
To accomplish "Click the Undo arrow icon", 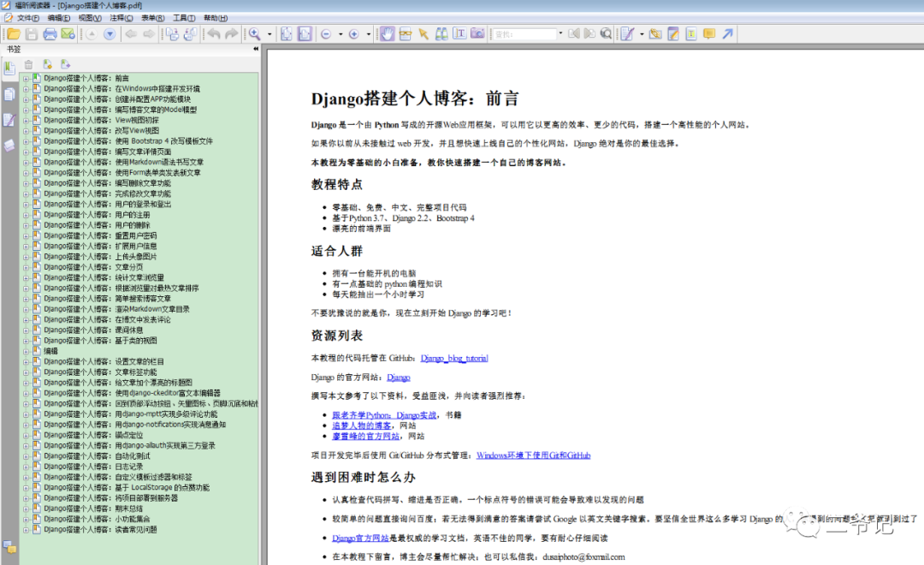I will (x=213, y=34).
